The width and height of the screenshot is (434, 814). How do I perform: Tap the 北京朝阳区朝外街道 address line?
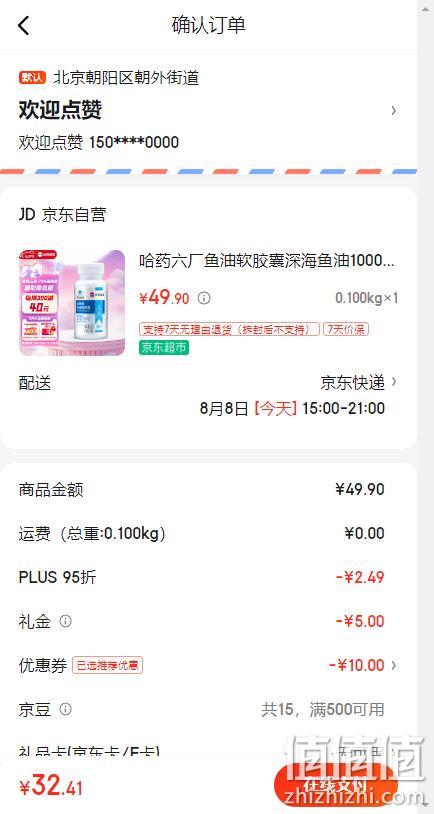tap(126, 78)
